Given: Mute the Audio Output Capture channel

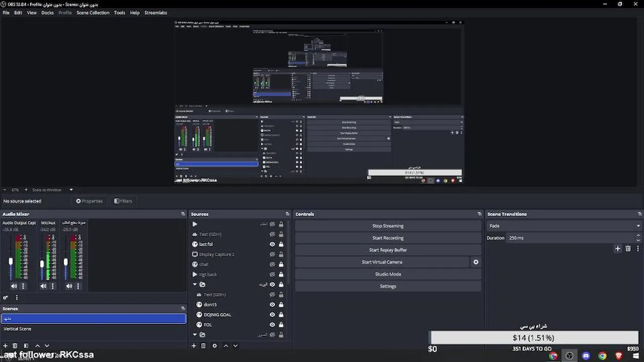Looking at the screenshot, I should click(x=14, y=286).
